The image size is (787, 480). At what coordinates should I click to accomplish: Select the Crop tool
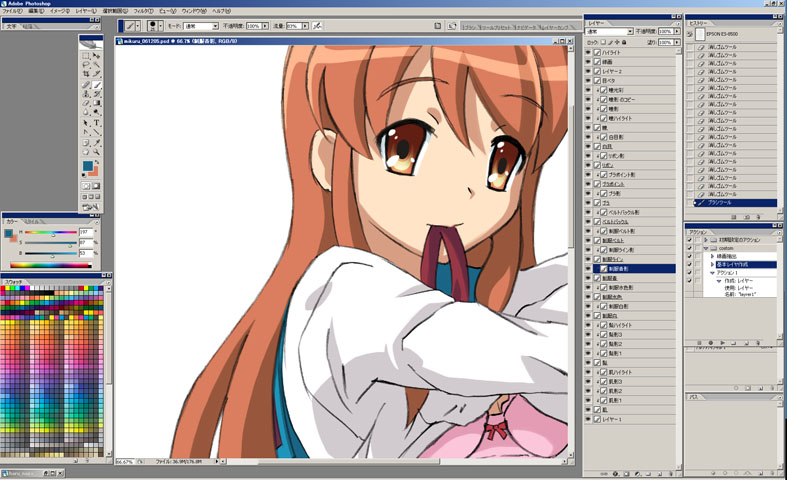click(x=86, y=74)
